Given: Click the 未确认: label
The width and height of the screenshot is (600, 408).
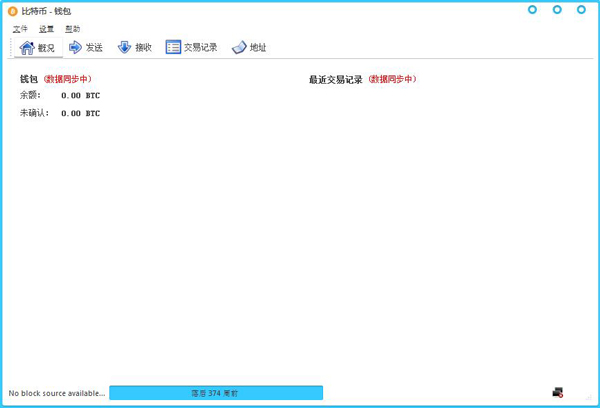Looking at the screenshot, I should click(34, 113).
